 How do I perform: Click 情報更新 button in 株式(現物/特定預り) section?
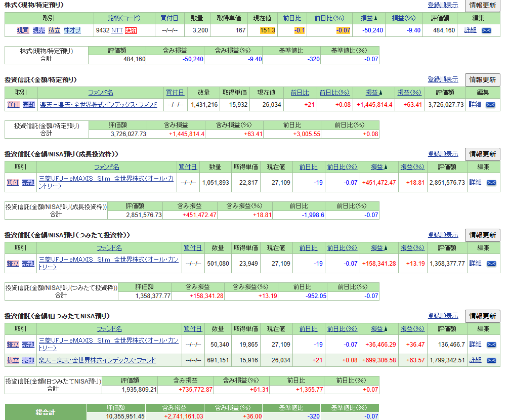(482, 6)
